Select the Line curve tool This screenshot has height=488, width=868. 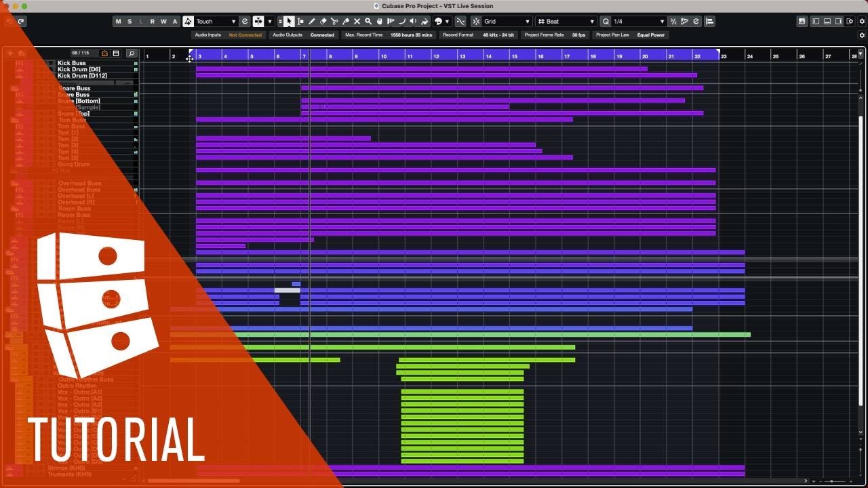coord(402,22)
